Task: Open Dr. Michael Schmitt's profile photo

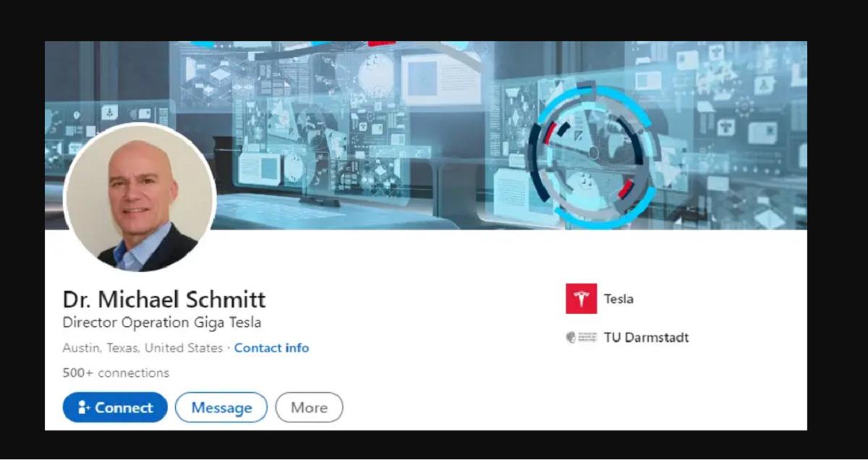Action: [x=140, y=197]
